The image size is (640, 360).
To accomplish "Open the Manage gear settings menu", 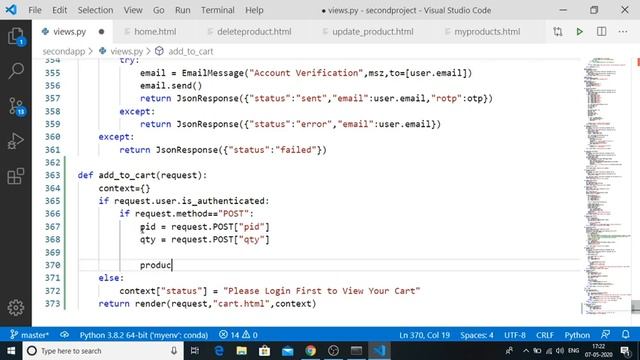I will point(16,307).
